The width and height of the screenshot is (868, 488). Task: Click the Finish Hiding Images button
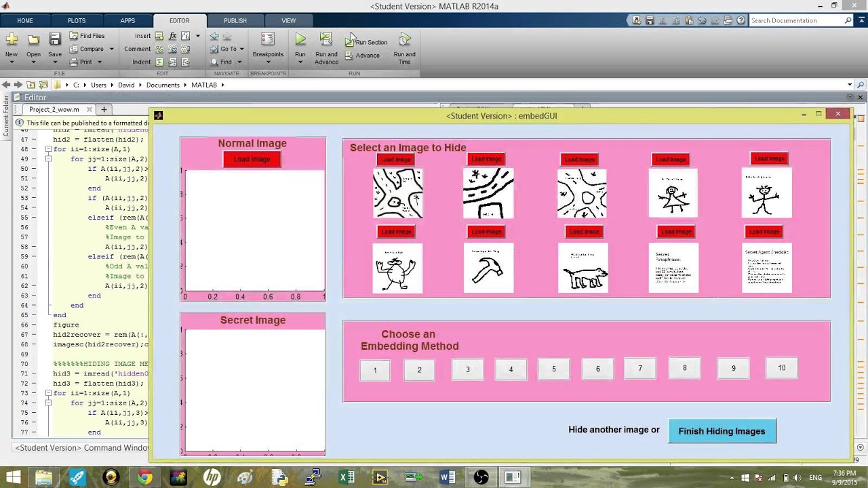[722, 431]
